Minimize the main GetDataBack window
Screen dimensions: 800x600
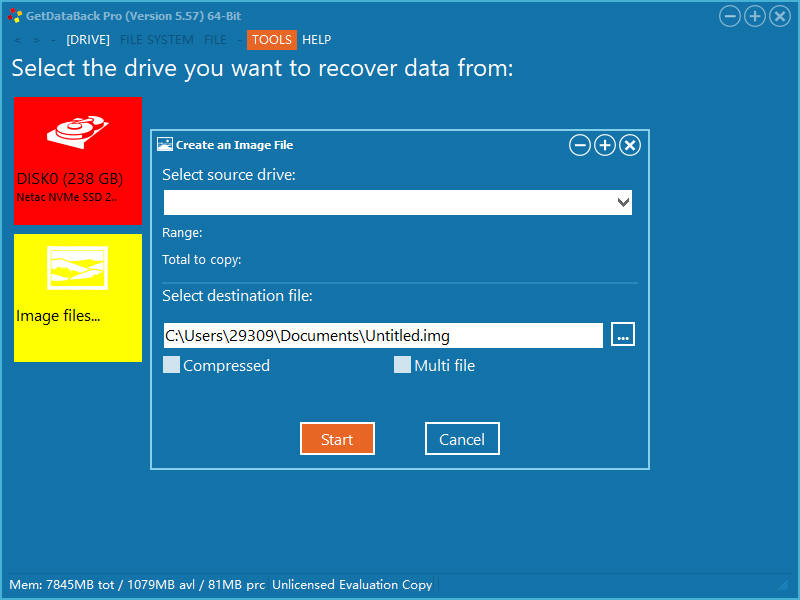[x=730, y=16]
